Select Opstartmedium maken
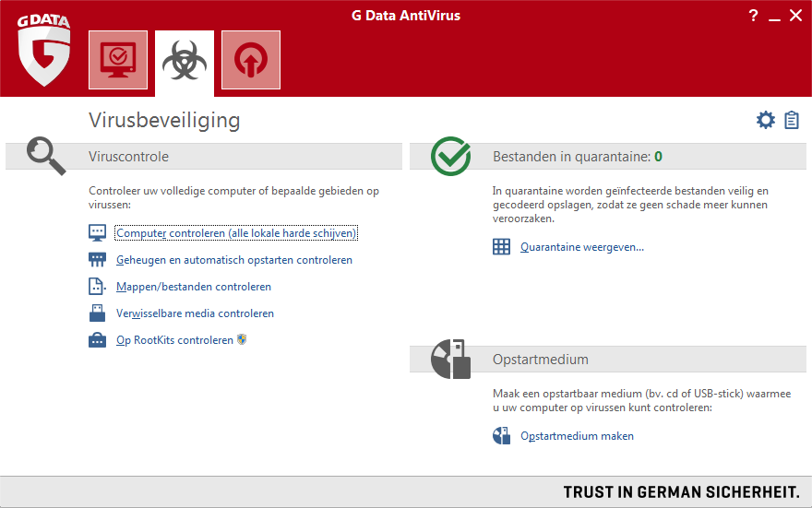 click(x=577, y=436)
